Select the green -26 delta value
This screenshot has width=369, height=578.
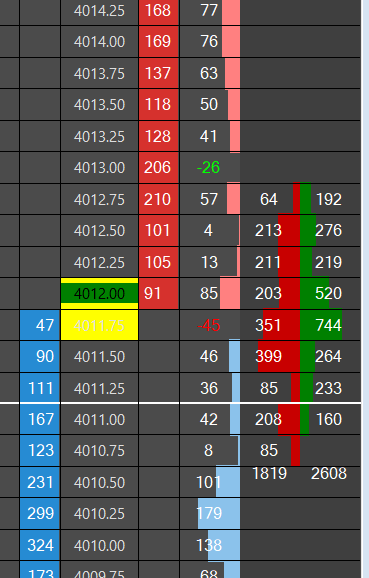(209, 168)
